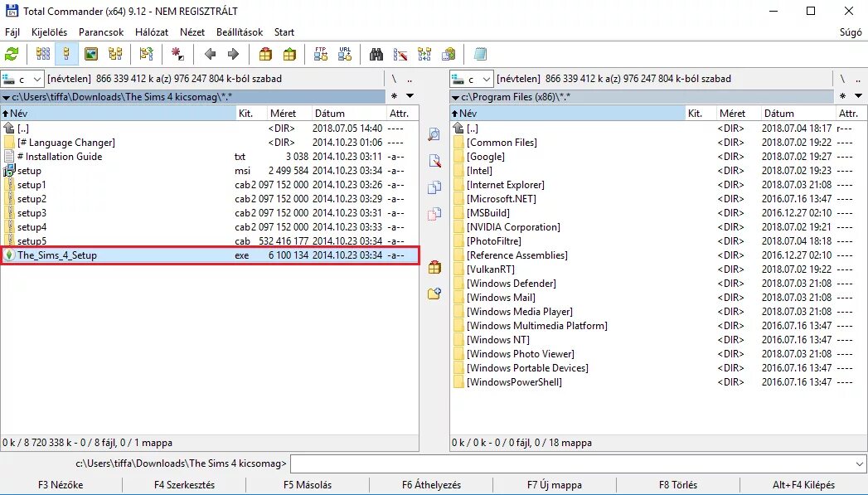Click Edit document icon between panels
Viewport: 868px width, 495px height.
click(434, 161)
